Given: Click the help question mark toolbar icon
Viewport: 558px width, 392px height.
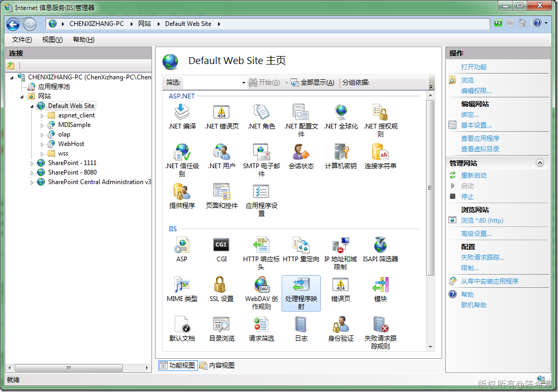Looking at the screenshot, I should pyautogui.click(x=537, y=23).
